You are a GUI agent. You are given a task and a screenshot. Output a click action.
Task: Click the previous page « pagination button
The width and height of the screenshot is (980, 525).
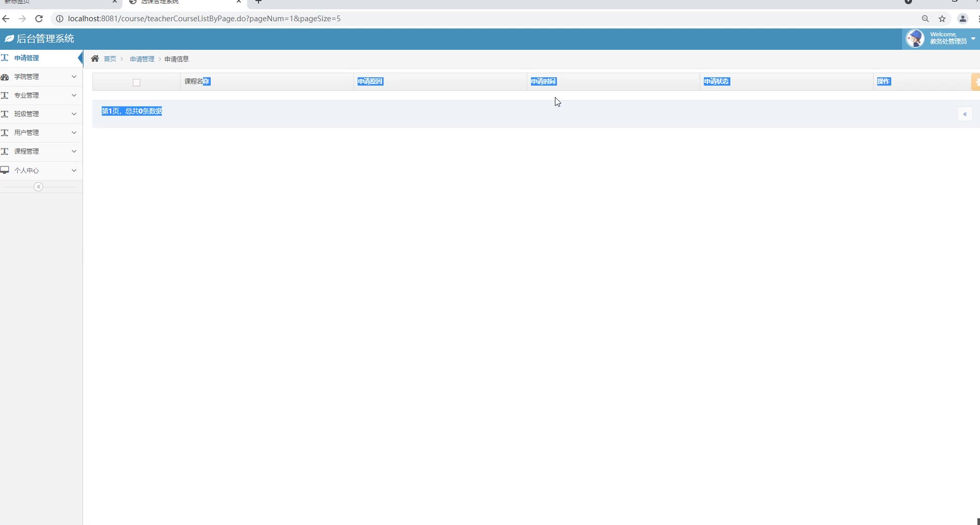click(965, 114)
